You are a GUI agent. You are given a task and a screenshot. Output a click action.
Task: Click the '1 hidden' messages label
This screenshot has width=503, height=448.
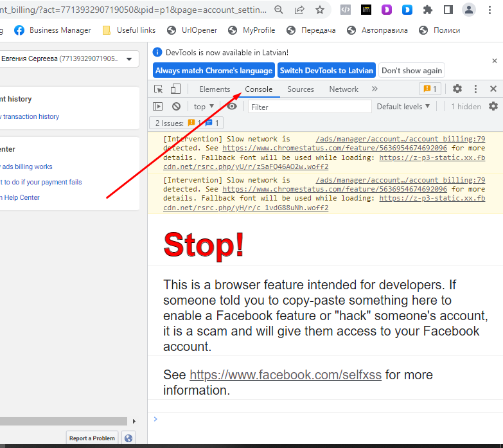click(466, 107)
